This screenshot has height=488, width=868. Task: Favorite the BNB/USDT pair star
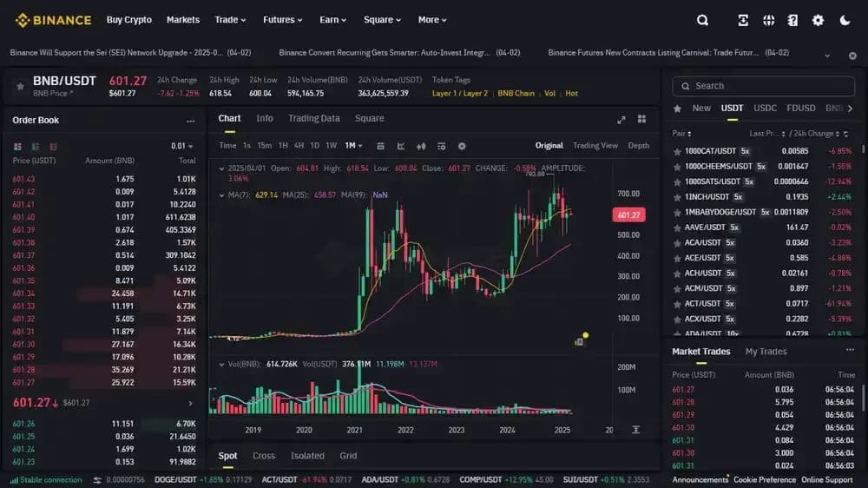coord(20,86)
